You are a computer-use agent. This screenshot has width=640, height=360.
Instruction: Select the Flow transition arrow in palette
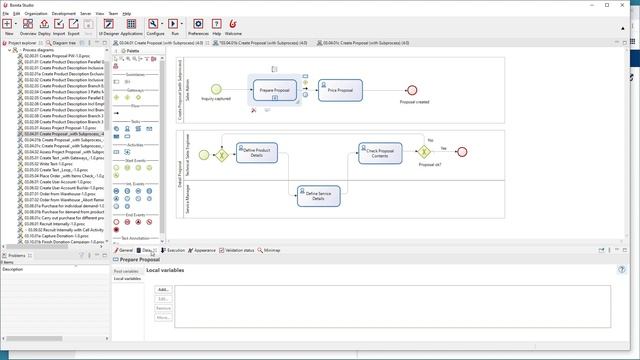tap(116, 113)
